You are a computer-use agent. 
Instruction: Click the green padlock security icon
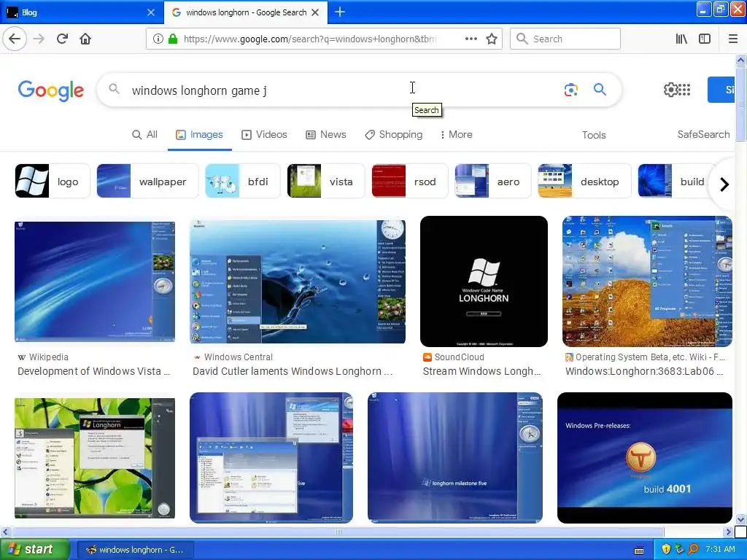pyautogui.click(x=173, y=39)
